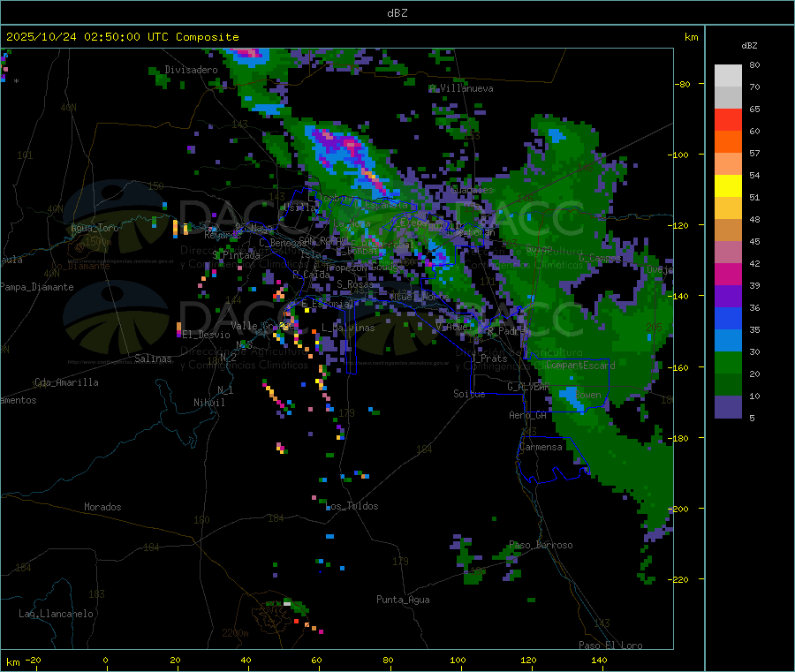This screenshot has width=795, height=672.
Task: Click the 'Aero_GA' location label
Action: coord(528,415)
